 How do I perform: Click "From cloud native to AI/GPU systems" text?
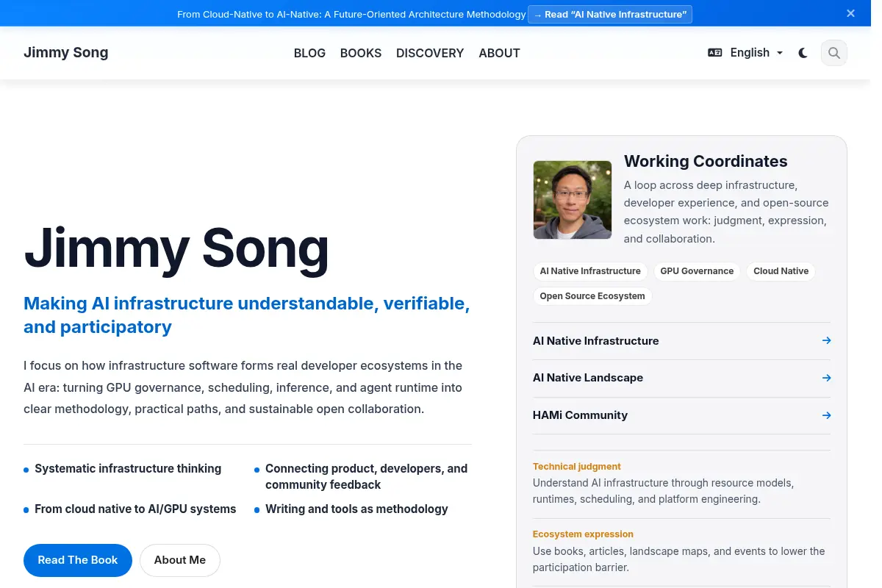[135, 509]
